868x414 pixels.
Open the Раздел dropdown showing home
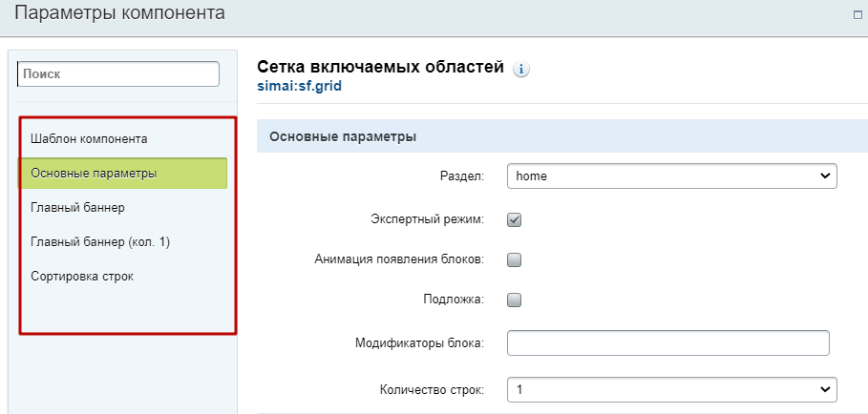[x=671, y=176]
